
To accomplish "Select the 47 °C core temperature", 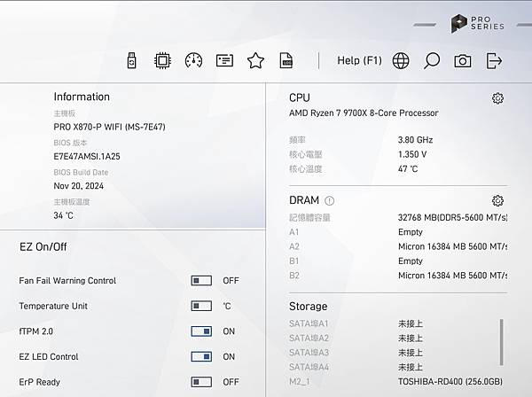I will 408,169.
